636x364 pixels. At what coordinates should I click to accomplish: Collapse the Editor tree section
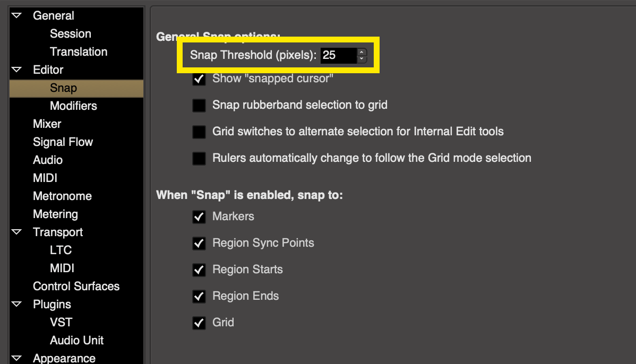click(17, 70)
